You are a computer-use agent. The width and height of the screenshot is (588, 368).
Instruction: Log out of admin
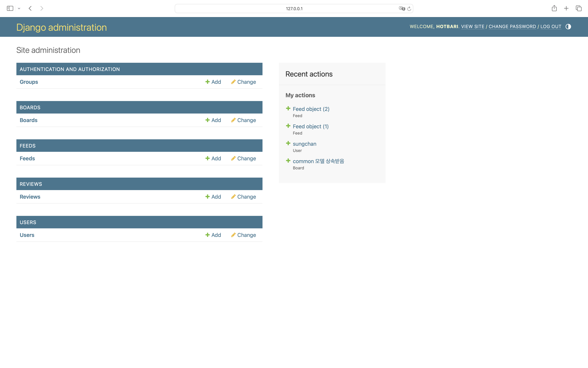pyautogui.click(x=551, y=26)
